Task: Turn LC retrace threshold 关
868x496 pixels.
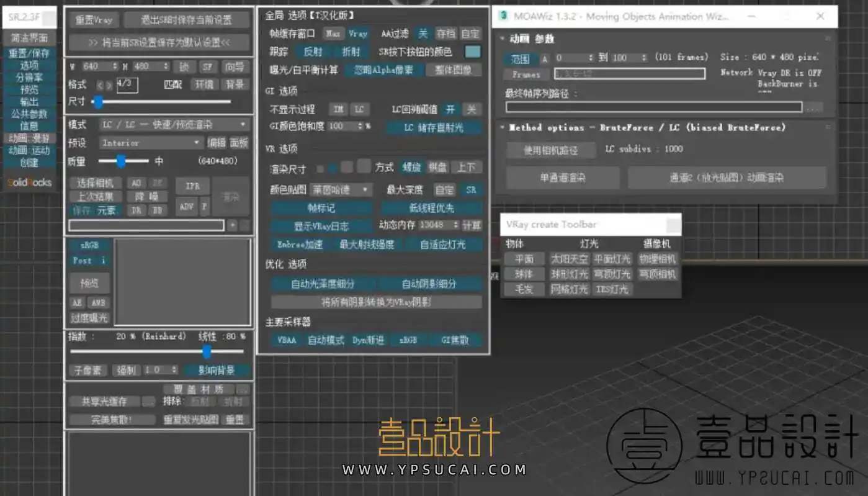Action: [472, 109]
